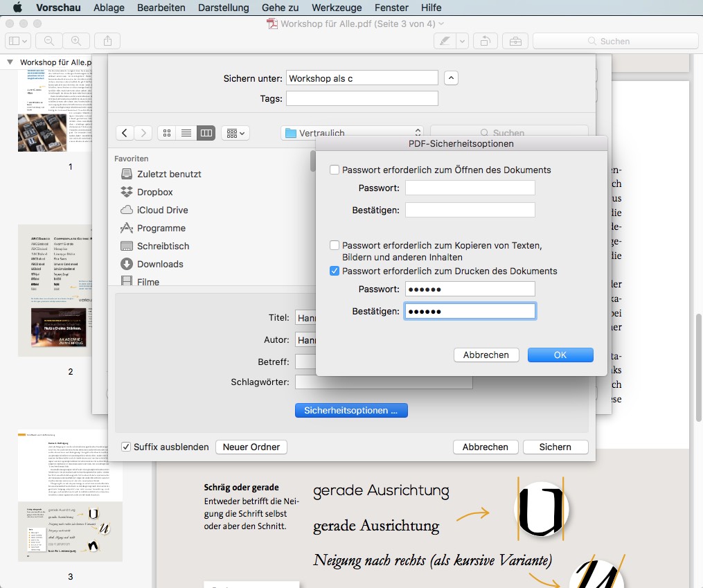Collapse Workshop für Alle.pdf in the sidebar
The height and width of the screenshot is (588, 703).
click(9, 62)
